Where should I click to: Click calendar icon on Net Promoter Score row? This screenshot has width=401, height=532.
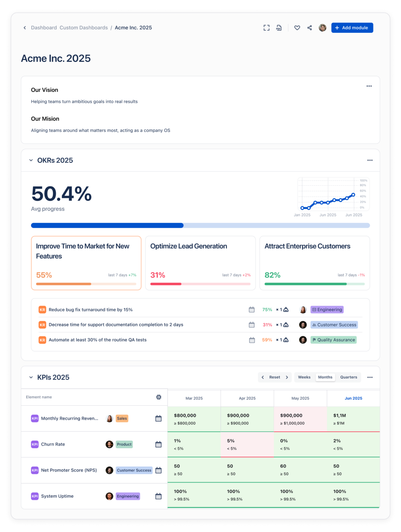158,470
